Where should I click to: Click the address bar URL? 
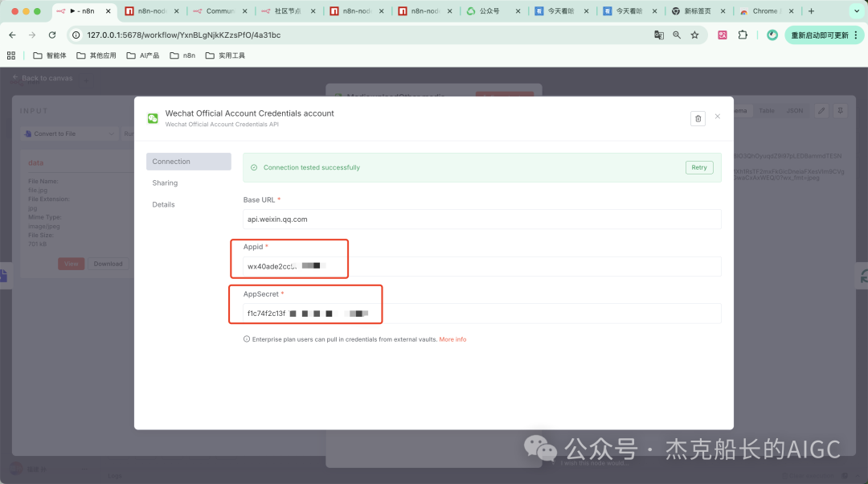pyautogui.click(x=184, y=35)
